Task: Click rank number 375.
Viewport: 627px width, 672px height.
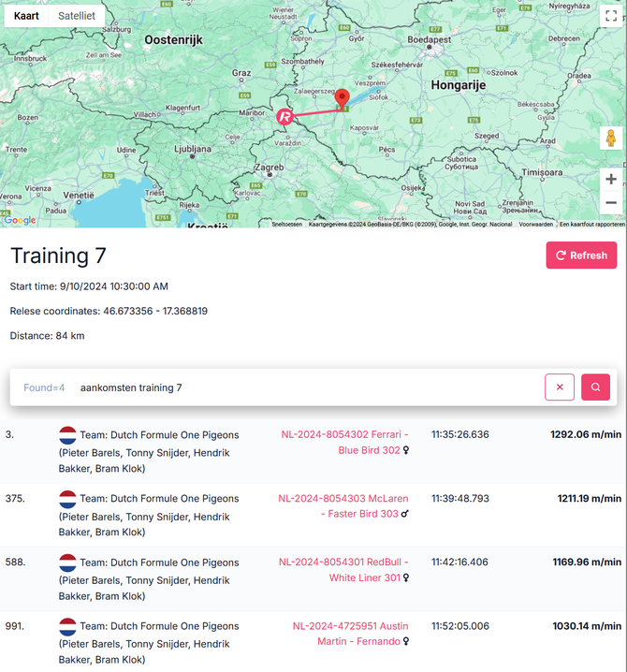Action: tap(15, 499)
